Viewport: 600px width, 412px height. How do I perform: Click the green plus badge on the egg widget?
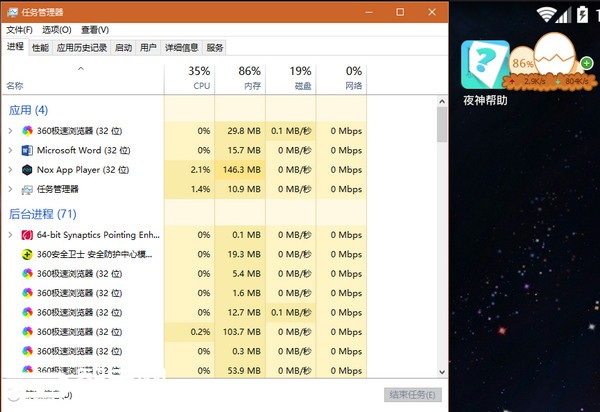[x=586, y=62]
